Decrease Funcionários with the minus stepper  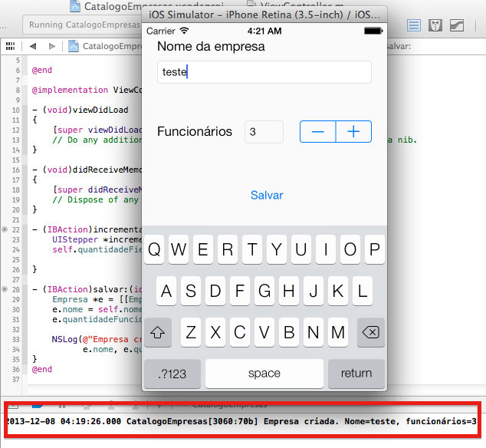(317, 132)
